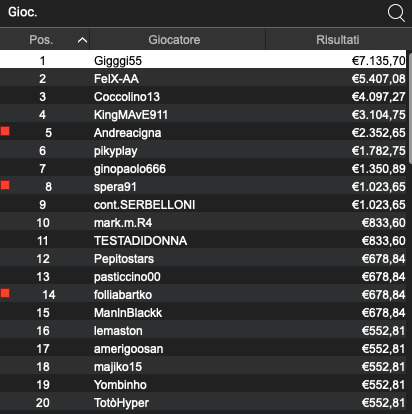Choose pikyplay in the ranking list
The height and width of the screenshot is (414, 412).
pos(203,151)
